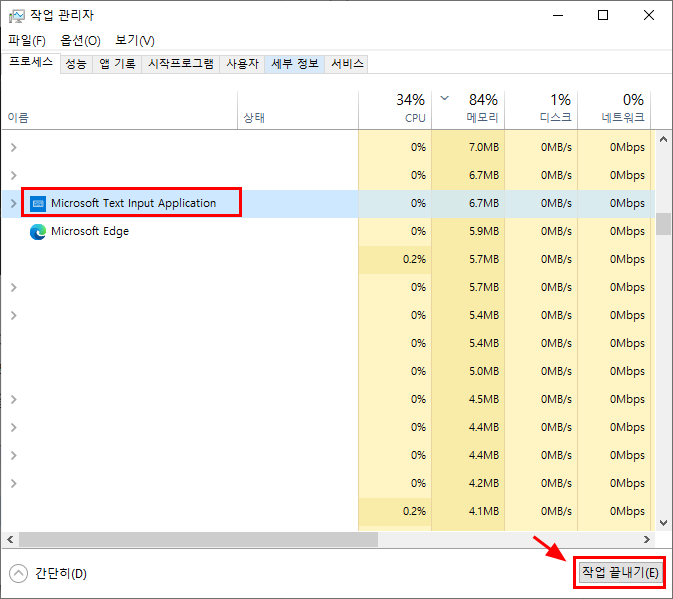Expand the row using 7.0MB memory
673x599 pixels.
click(x=13, y=148)
